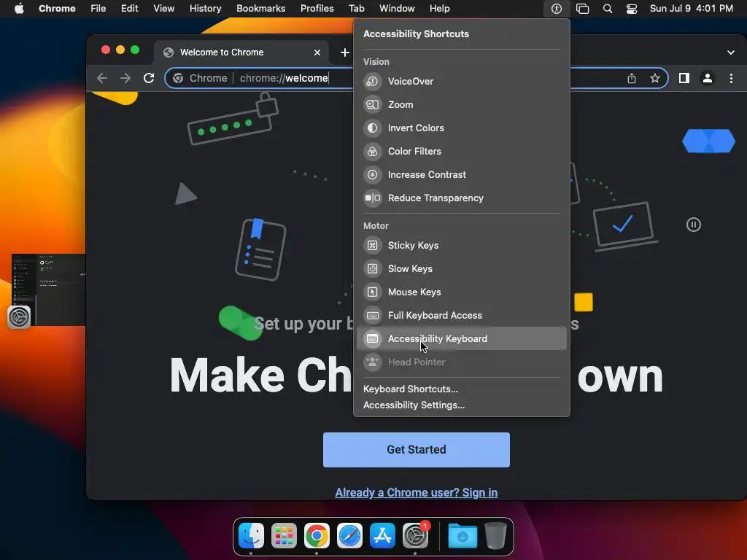
Task: Open App Store from the Dock
Action: click(382, 536)
